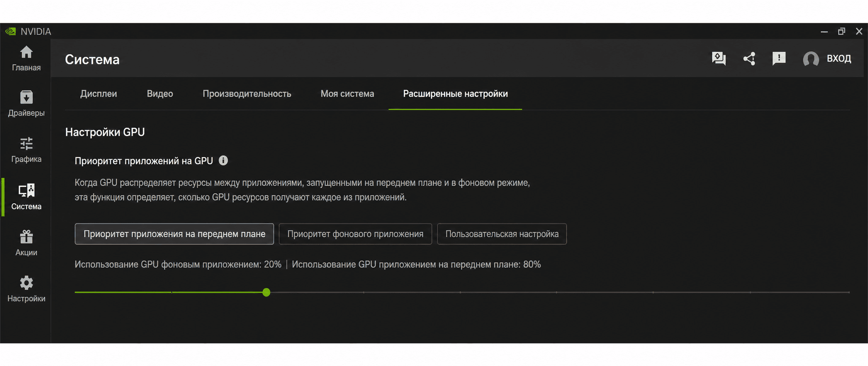Screen dimensions: 868x366
Task: Choose Приоритет фонового приложения option
Action: pos(355,234)
